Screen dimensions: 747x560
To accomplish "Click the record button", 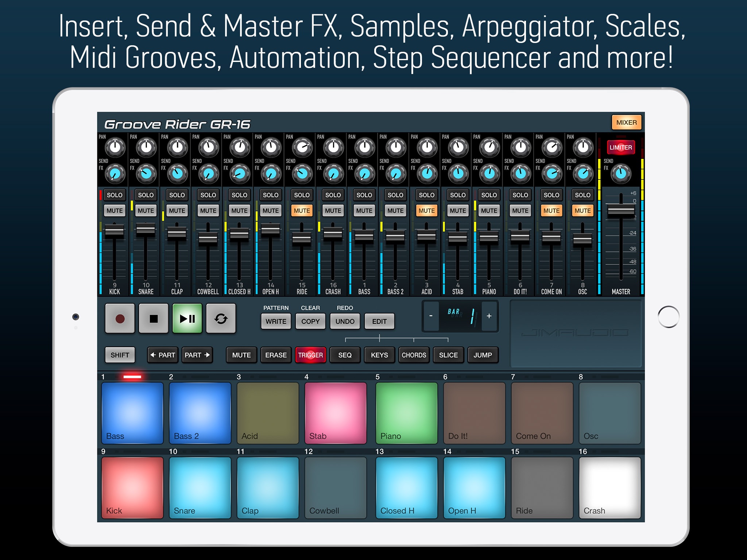I will 120,319.
